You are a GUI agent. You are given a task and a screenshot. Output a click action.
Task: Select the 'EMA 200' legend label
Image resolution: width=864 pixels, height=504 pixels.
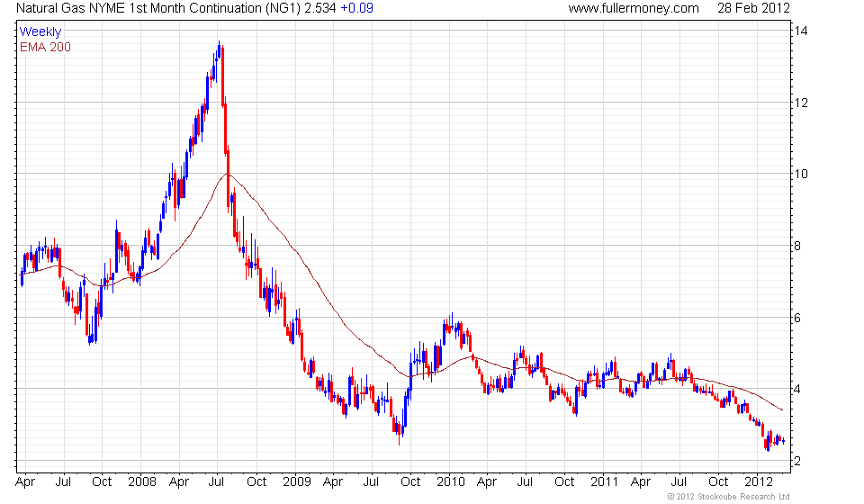[45, 48]
